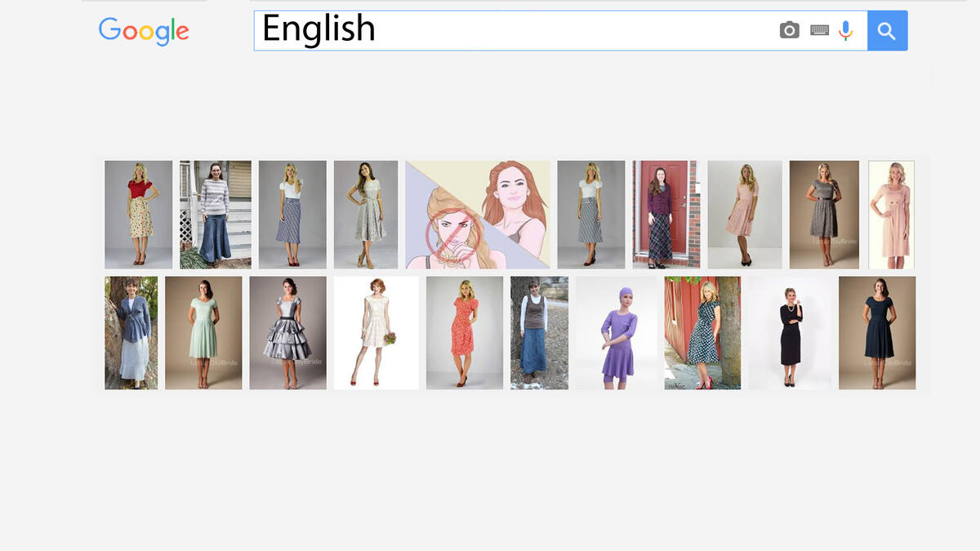Select the black long-sleeve dress with pearls
This screenshot has height=551, width=980.
790,332
